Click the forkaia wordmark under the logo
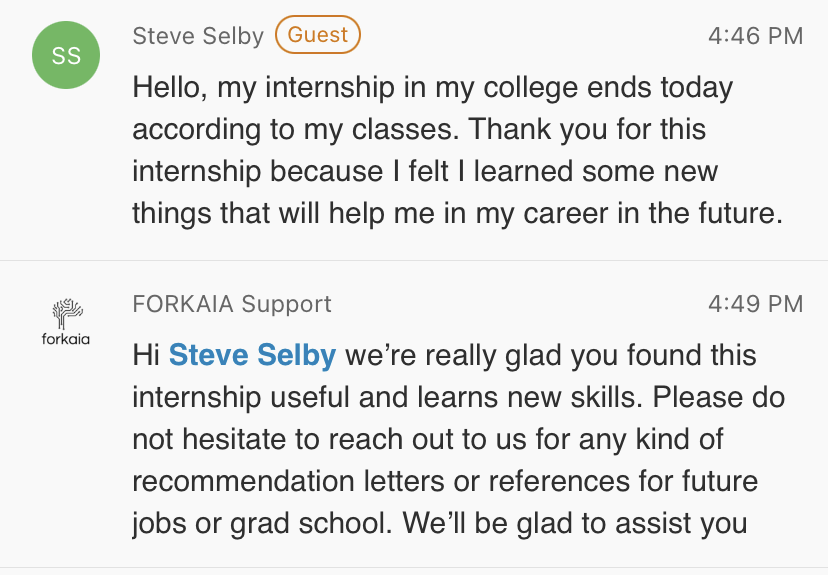 click(x=66, y=340)
